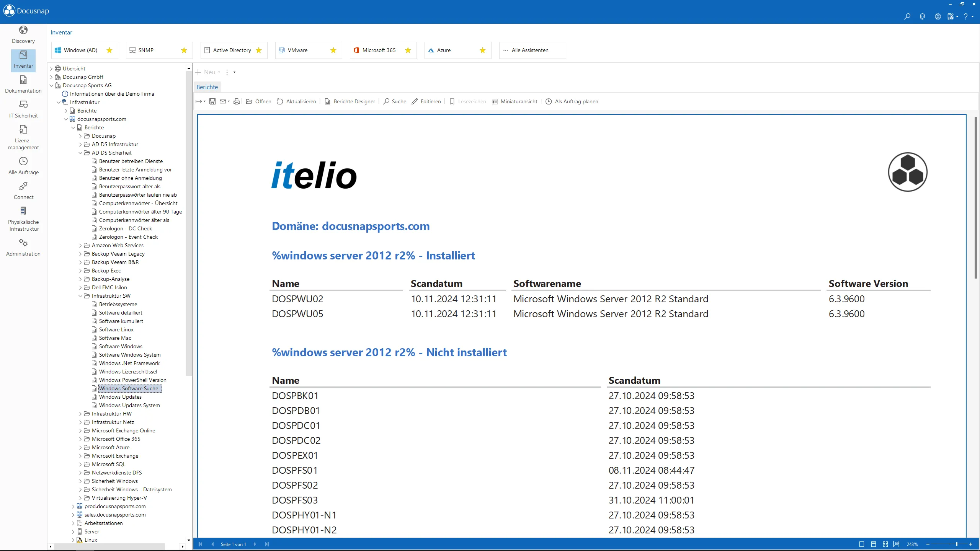Open Dokumentation in the left sidebar
This screenshot has height=551, width=980.
23,85
